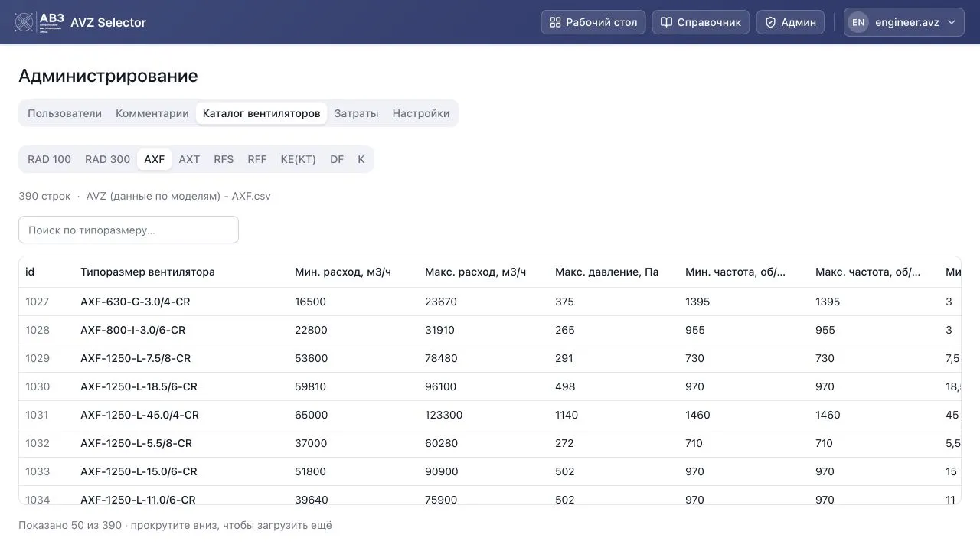Select the RAD 300 series tab

107,159
